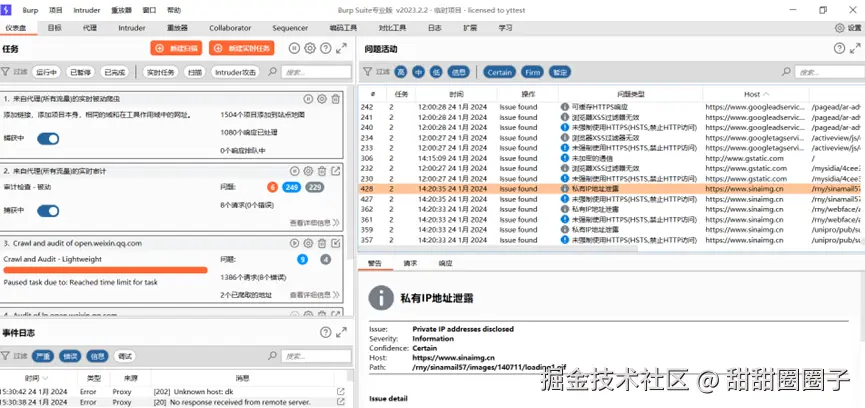Toggle 运行中 task filter
This screenshot has height=408, width=865.
point(46,72)
